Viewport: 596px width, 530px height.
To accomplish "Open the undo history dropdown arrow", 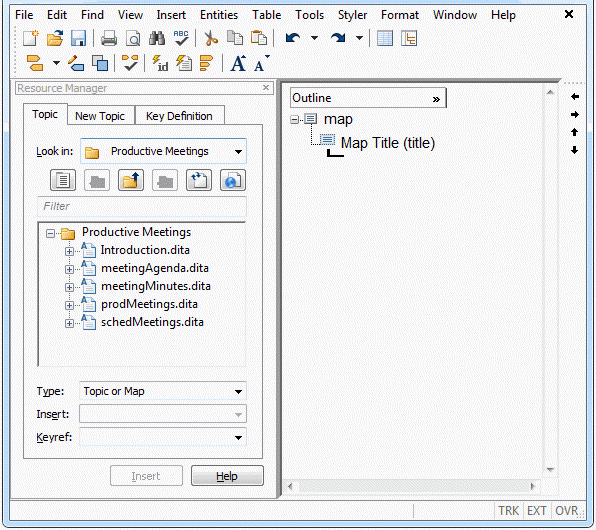I will click(314, 38).
